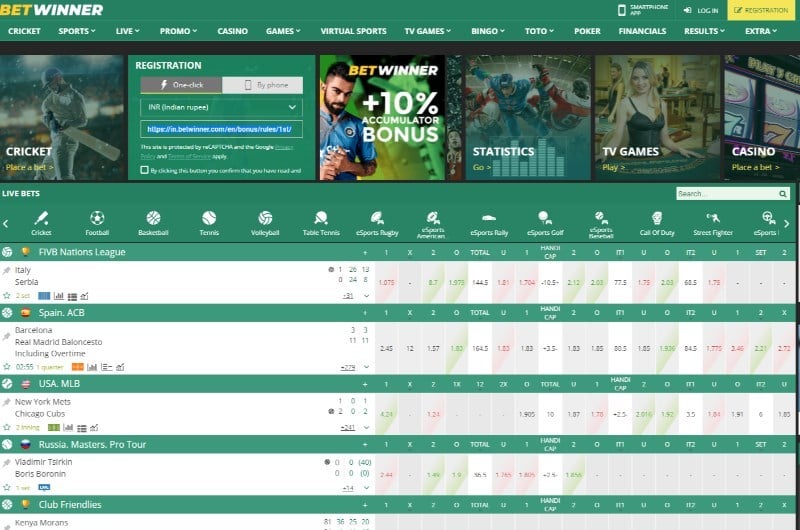Add Italy vs Serbia match to favorites star
This screenshot has width=800, height=530.
7,295
